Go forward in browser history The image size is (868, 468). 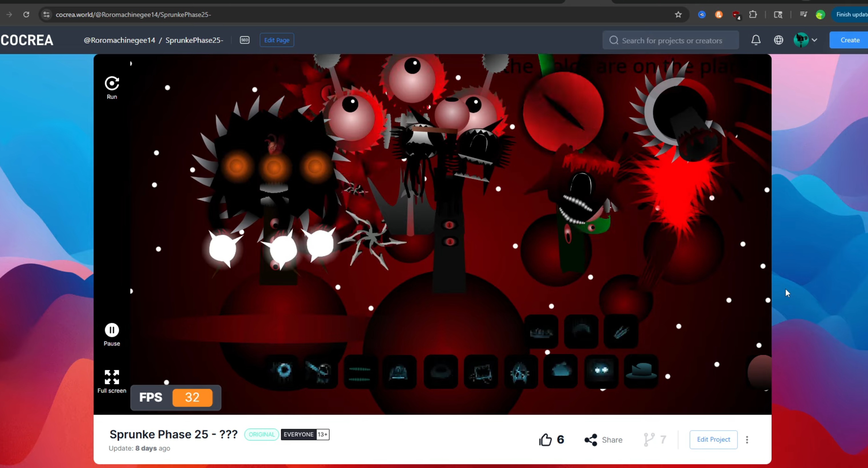click(9, 15)
